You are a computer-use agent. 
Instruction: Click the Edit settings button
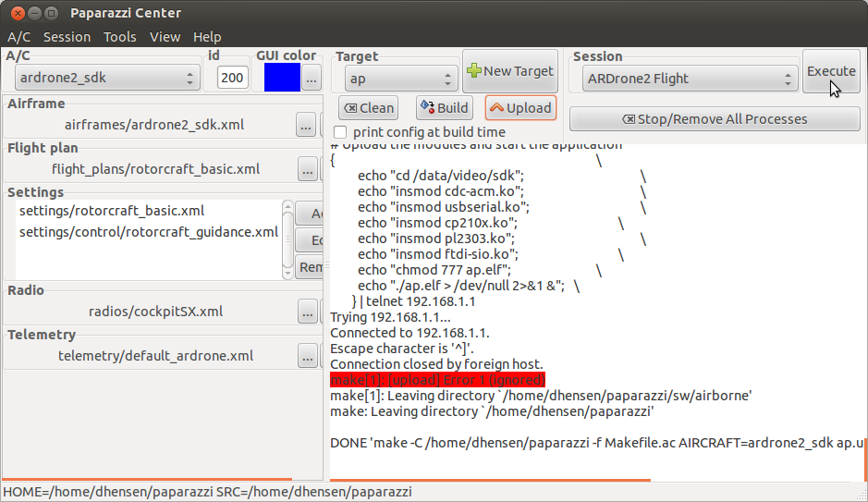(310, 240)
